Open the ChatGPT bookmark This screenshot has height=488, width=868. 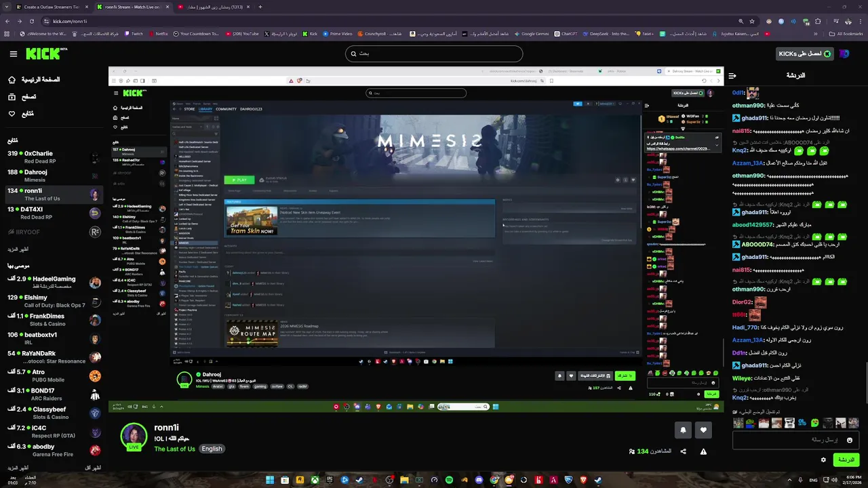click(565, 33)
